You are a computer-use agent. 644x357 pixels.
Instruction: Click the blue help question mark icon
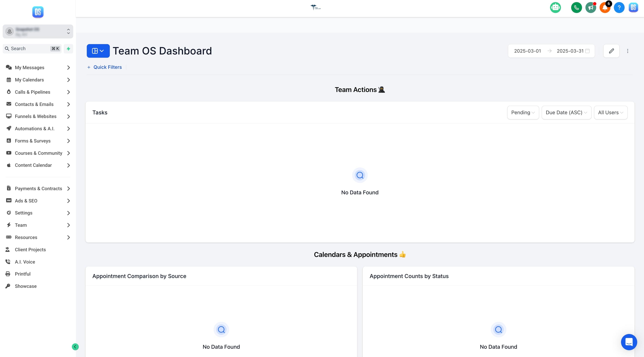(x=619, y=8)
